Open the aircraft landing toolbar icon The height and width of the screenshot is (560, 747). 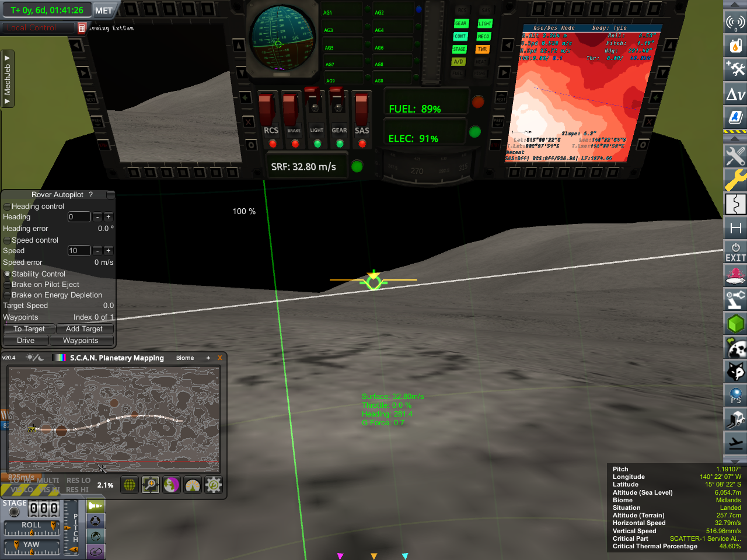(735, 443)
